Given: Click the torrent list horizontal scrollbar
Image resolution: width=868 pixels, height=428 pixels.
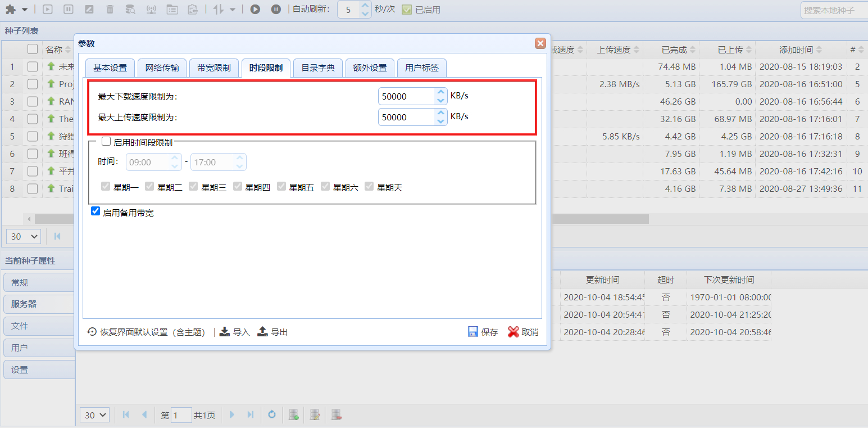Looking at the screenshot, I should point(342,219).
